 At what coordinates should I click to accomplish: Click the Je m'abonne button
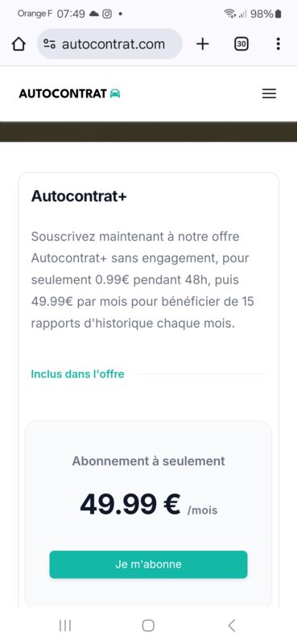pyautogui.click(x=148, y=564)
